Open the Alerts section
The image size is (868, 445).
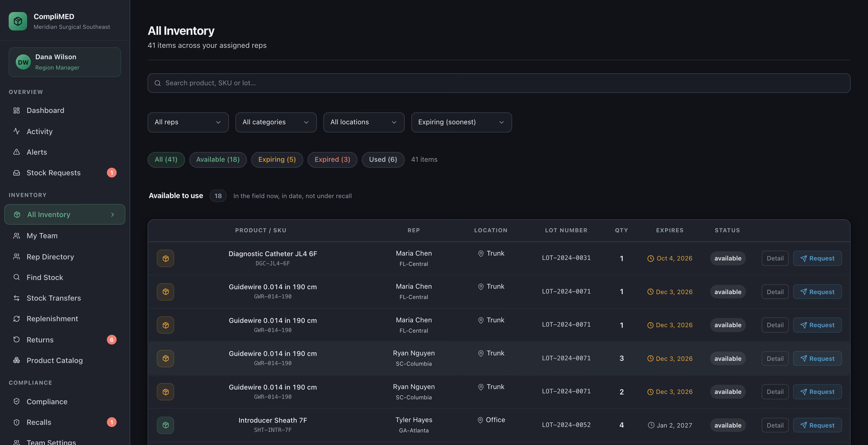point(65,152)
